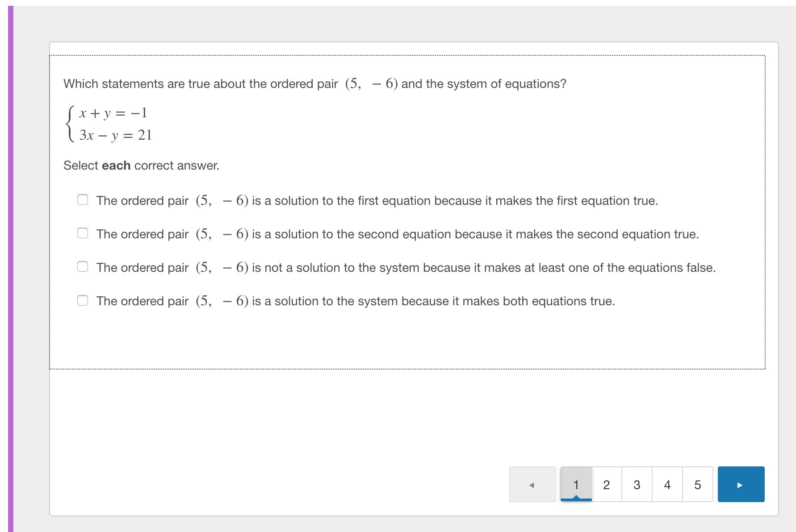Screen dimensions: 796x532
Task: Click the purple vertical bar at left edge
Action: tap(11, 269)
